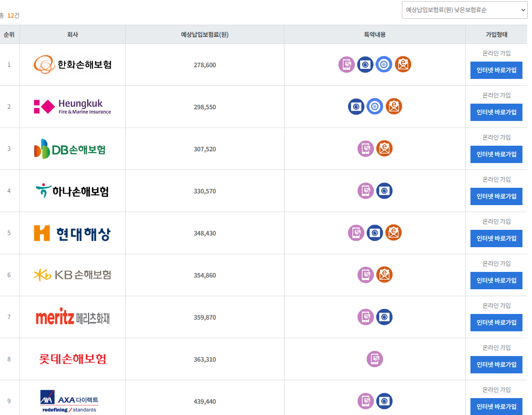Click the dashcam icon in the Heungkuk row
This screenshot has height=415, width=532.
click(356, 107)
